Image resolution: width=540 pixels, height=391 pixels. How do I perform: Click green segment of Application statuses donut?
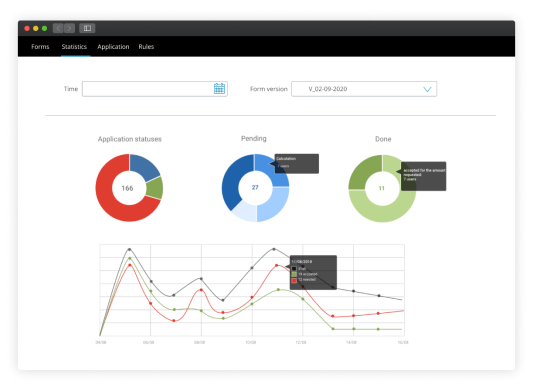tap(155, 188)
